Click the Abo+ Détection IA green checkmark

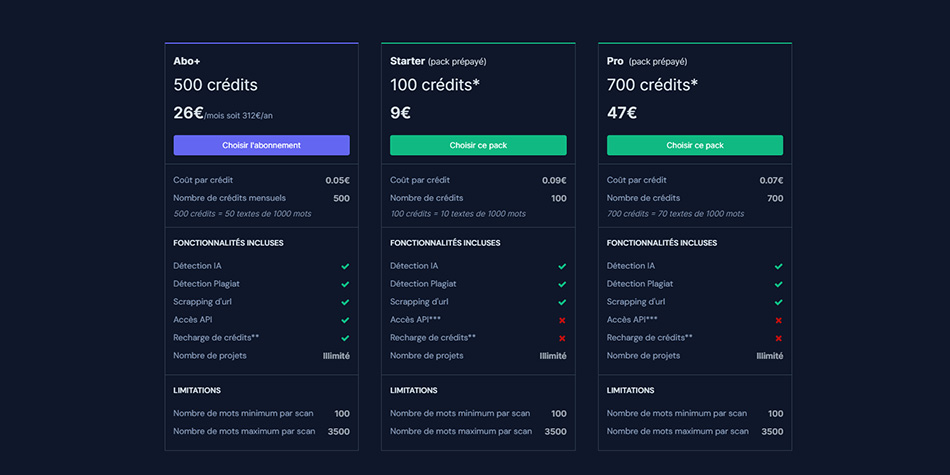[345, 267]
